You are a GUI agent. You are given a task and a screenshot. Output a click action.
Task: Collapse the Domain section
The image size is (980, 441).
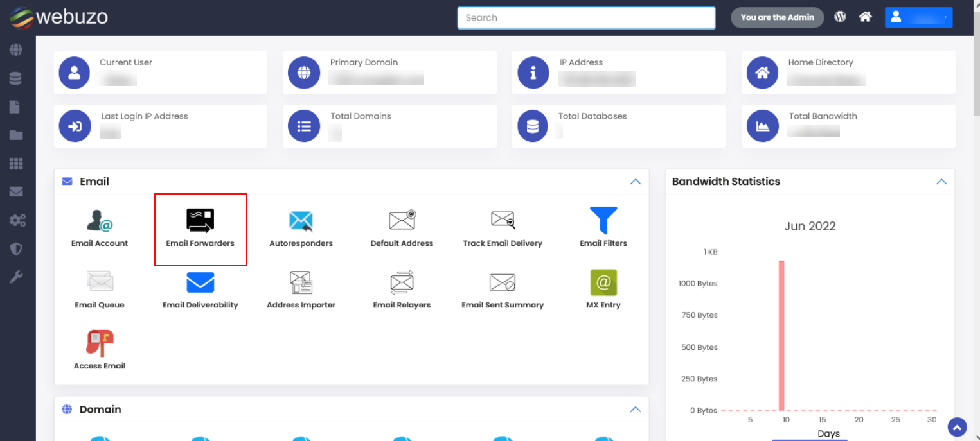click(635, 409)
